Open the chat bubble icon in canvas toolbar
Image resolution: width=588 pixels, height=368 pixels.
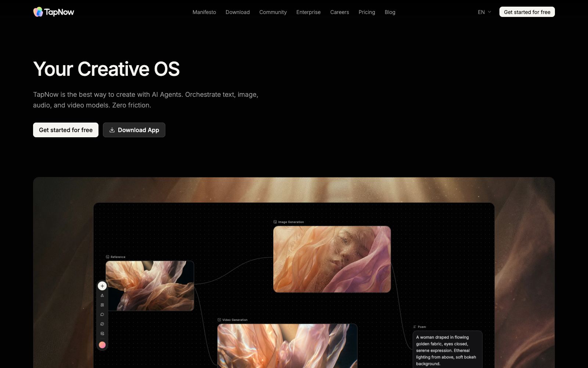point(102,315)
